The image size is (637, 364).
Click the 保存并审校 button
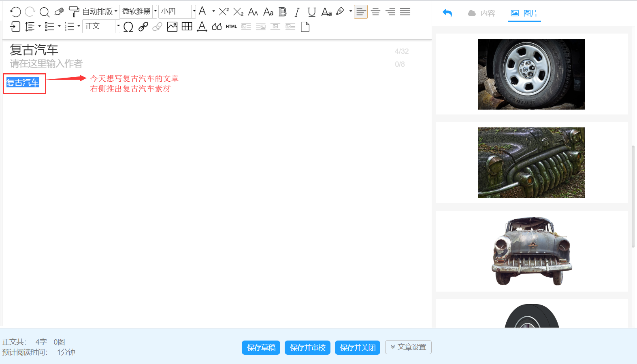[x=308, y=347]
